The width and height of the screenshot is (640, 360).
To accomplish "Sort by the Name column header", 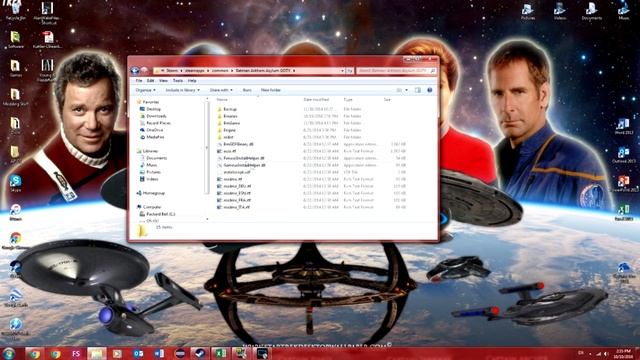I will coord(222,100).
